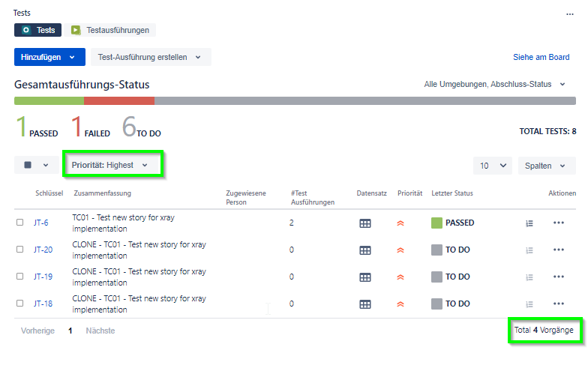This screenshot has height=374, width=588.
Task: Open issue link JT-6
Action: (40, 223)
